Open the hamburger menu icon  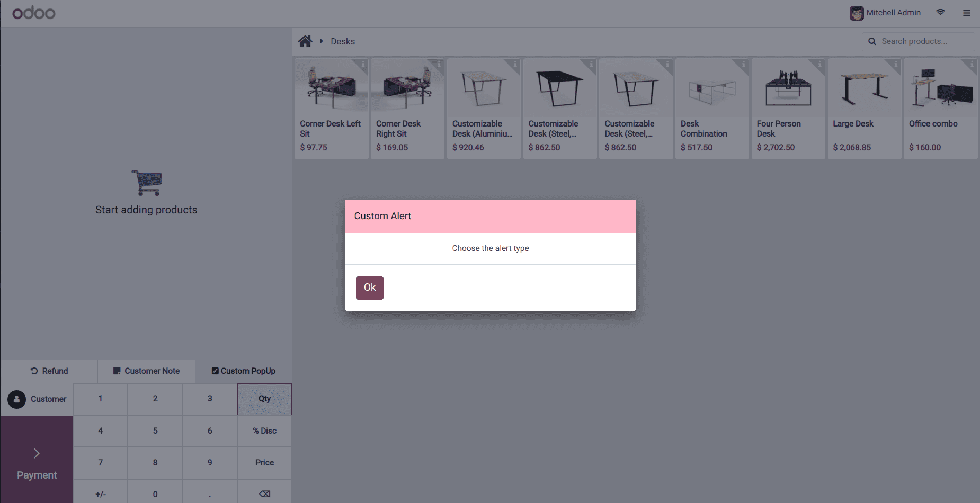click(967, 13)
